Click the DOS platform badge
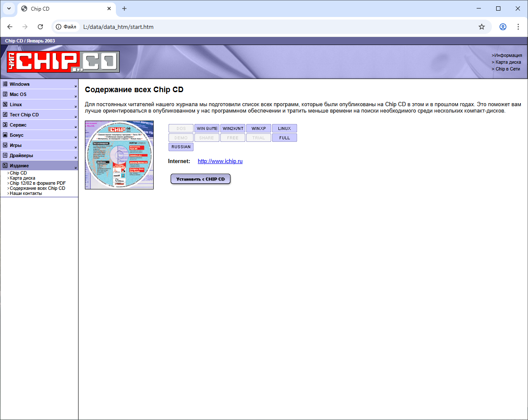528x420 pixels. 181,128
